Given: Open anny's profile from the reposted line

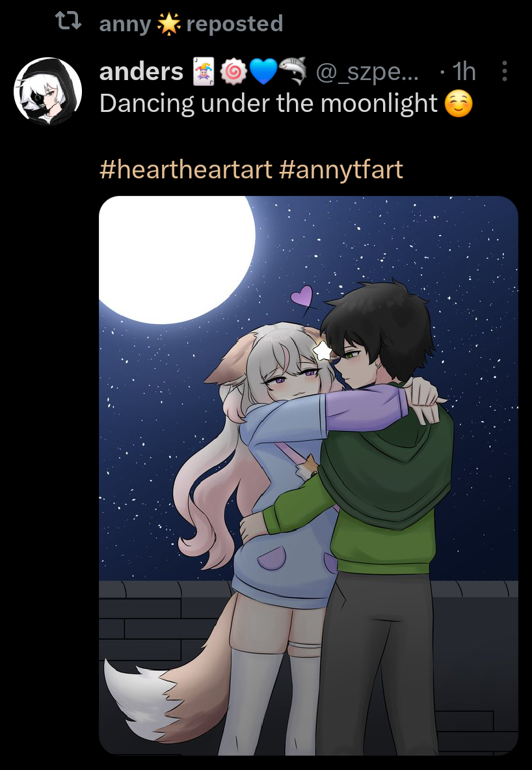Looking at the screenshot, I should 125,23.
